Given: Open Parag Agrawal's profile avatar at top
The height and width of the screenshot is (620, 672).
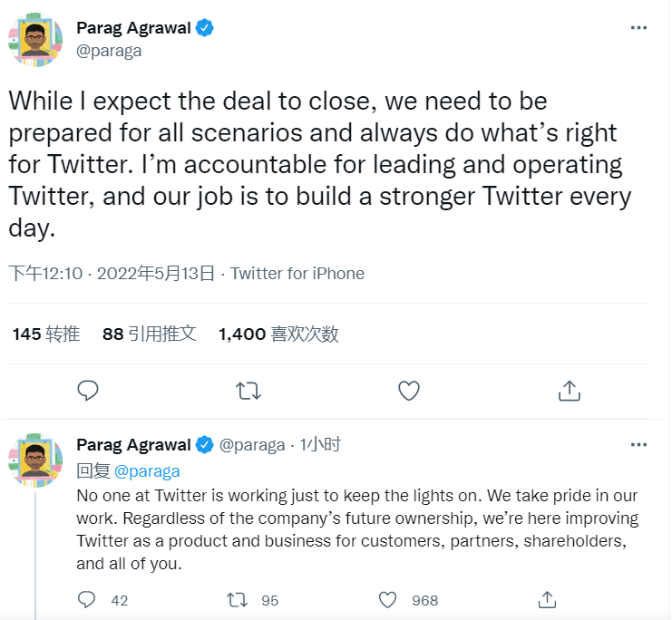Looking at the screenshot, I should tap(35, 39).
